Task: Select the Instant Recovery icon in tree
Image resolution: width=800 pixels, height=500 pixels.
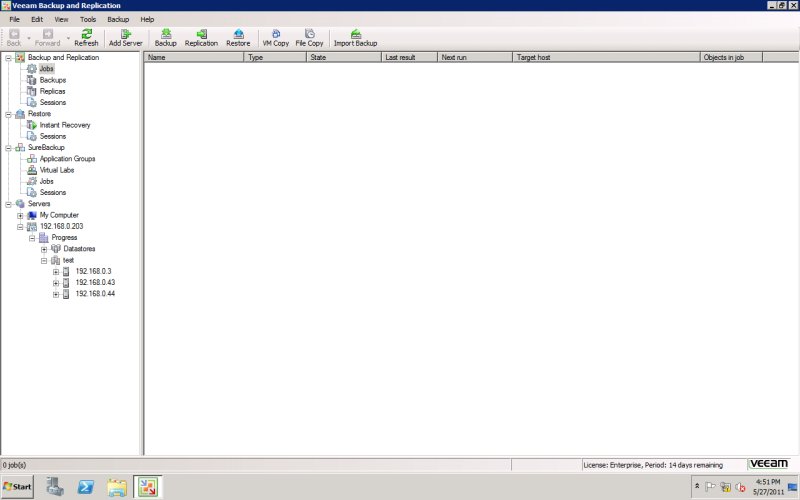Action: click(x=32, y=125)
